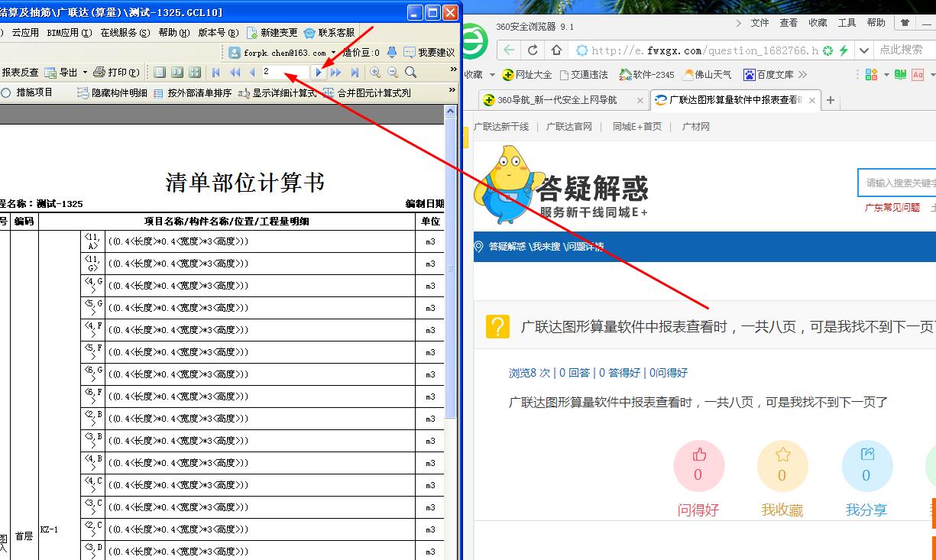Open the 在线服务 menu
The image size is (936, 560).
[x=125, y=33]
